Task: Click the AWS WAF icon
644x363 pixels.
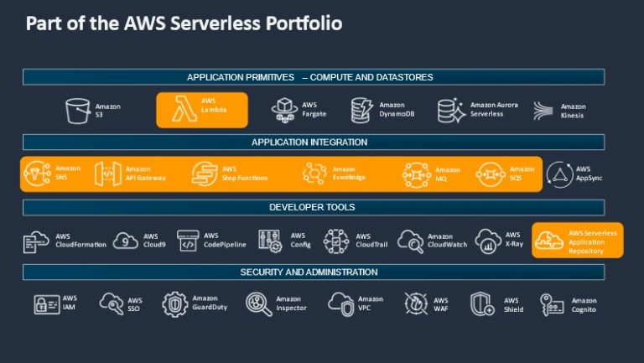Action: pyautogui.click(x=416, y=303)
